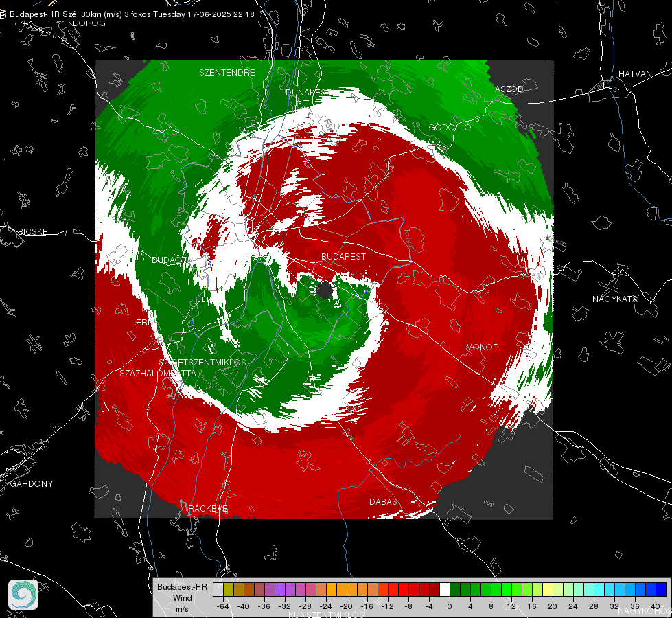Click the dark radar site marker near Budapest
This screenshot has height=618, width=672.
coord(325,290)
